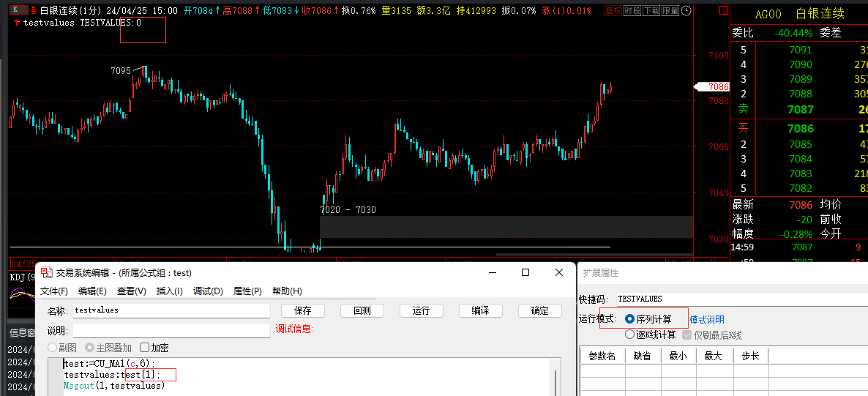
Task: Click the K-line type icon in chart header
Action: pyautogui.click(x=19, y=10)
